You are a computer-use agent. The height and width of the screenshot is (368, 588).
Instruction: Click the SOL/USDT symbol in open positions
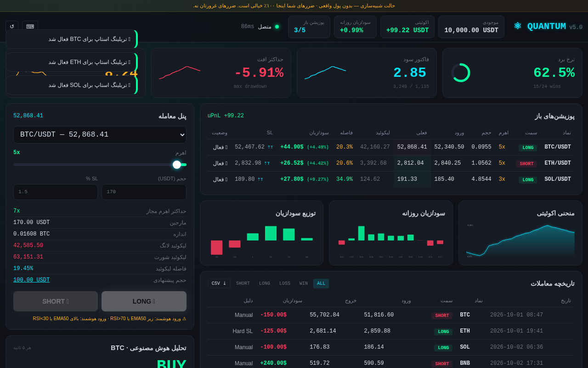point(558,179)
